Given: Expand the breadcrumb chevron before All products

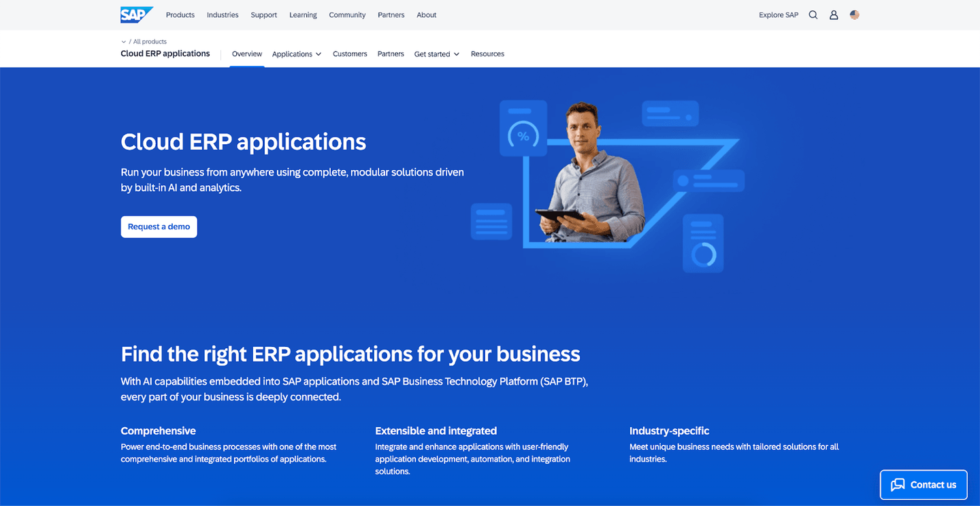Looking at the screenshot, I should (123, 42).
